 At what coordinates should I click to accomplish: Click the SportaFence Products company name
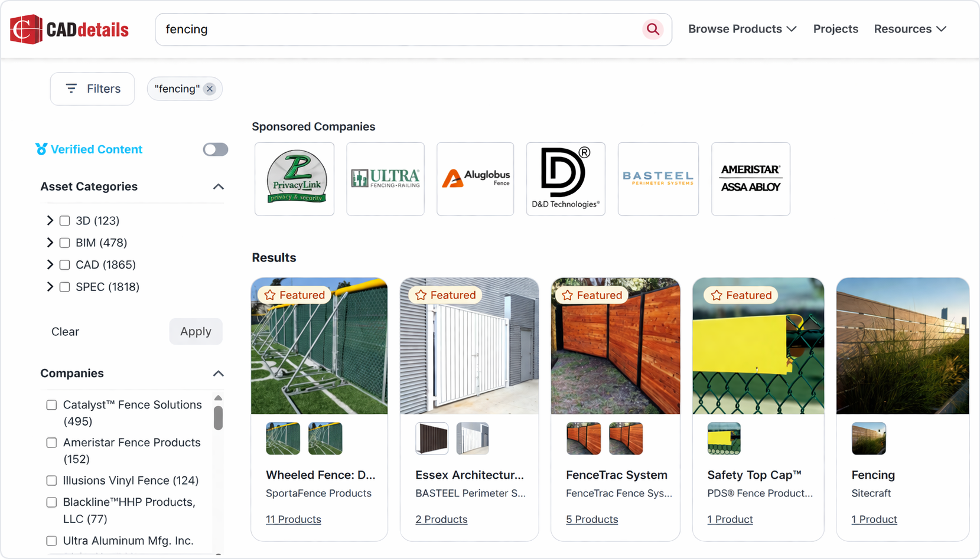319,493
